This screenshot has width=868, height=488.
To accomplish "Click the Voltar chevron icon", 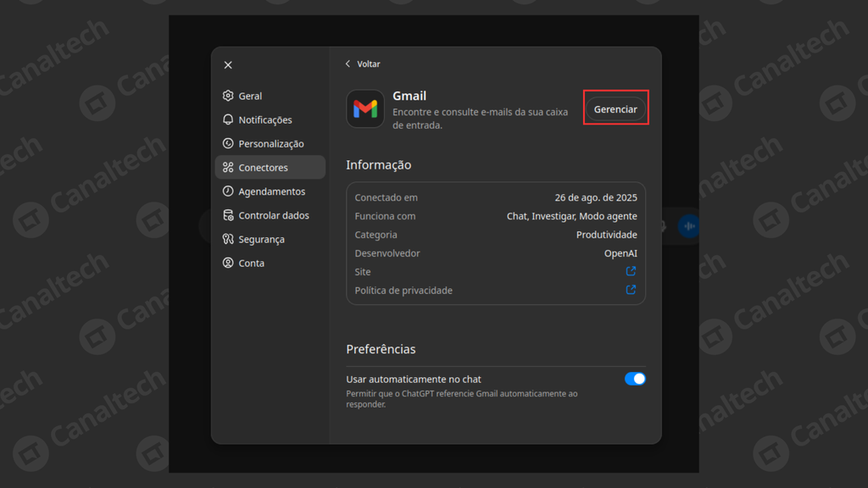I will (348, 64).
